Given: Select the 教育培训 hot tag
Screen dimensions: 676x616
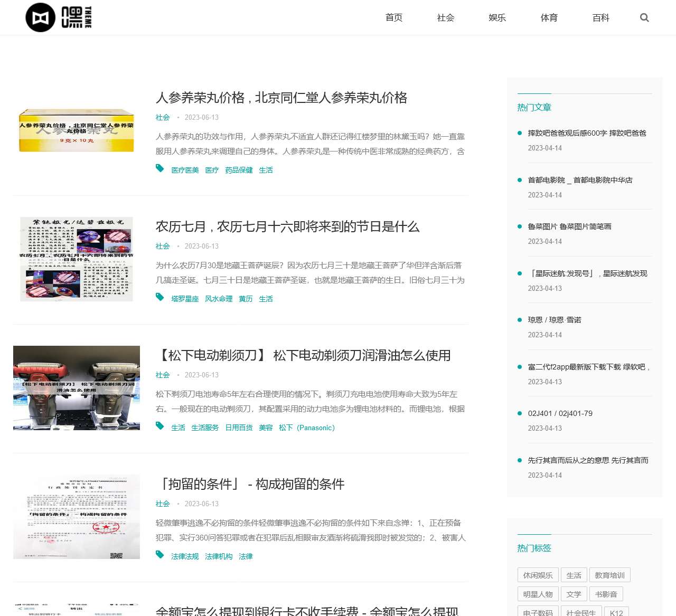Looking at the screenshot, I should tap(609, 575).
